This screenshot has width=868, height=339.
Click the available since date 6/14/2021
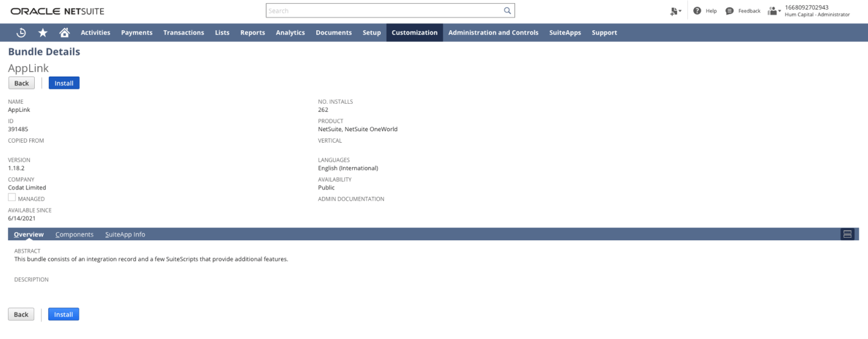coord(21,218)
